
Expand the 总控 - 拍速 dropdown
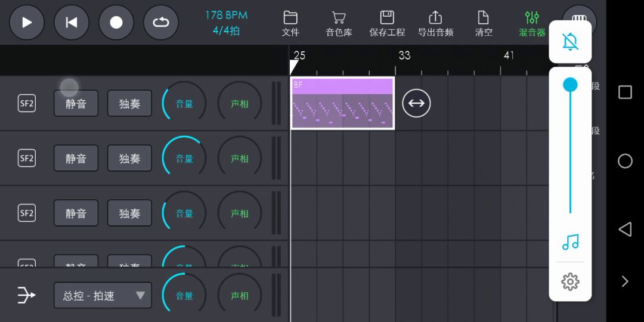tap(103, 296)
